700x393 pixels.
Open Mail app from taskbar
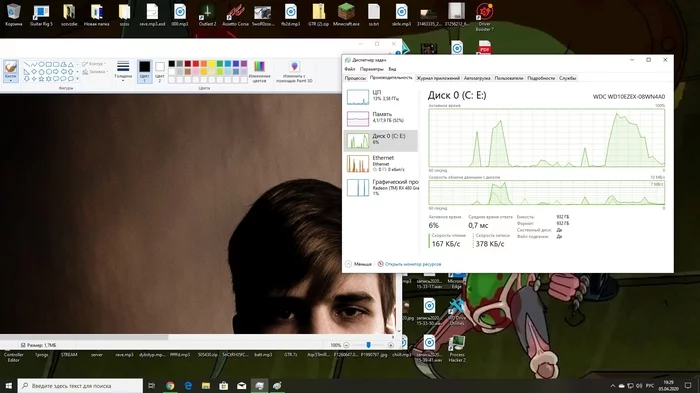[x=242, y=385]
